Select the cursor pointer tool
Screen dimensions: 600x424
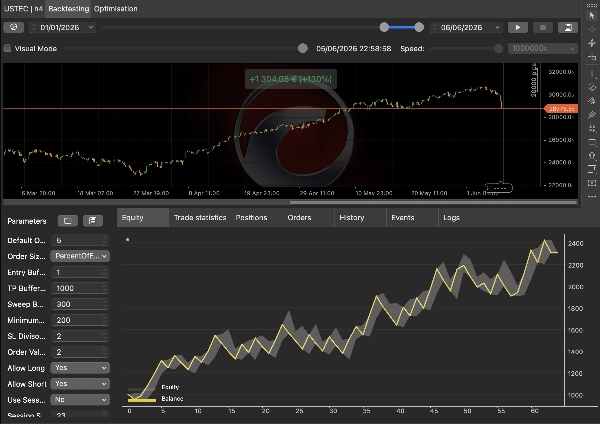592,15
